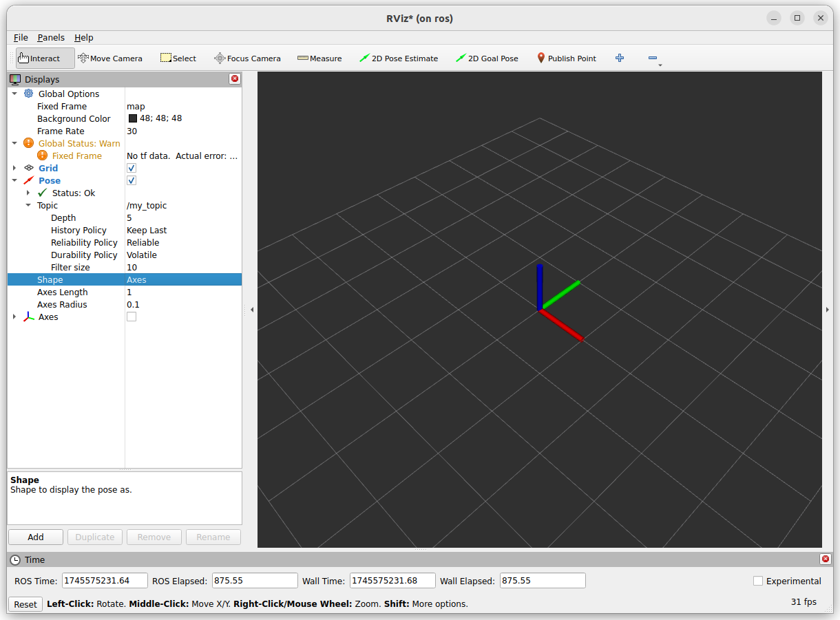Viewport: 840px width, 620px height.
Task: Click the Wall Time field
Action: tap(392, 581)
